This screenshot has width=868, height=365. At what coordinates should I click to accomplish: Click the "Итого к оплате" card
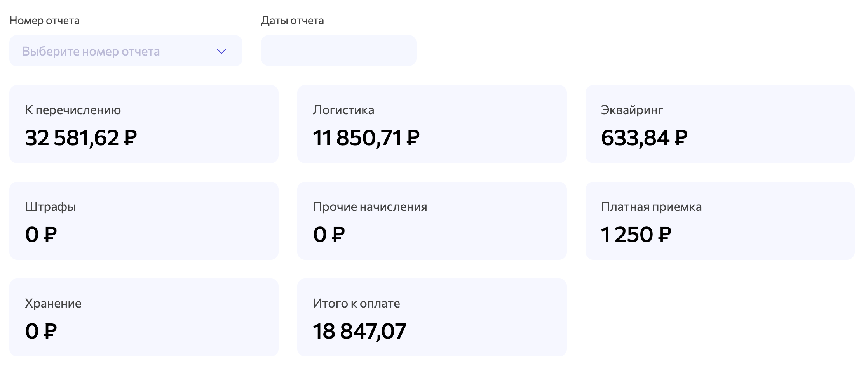point(432,317)
